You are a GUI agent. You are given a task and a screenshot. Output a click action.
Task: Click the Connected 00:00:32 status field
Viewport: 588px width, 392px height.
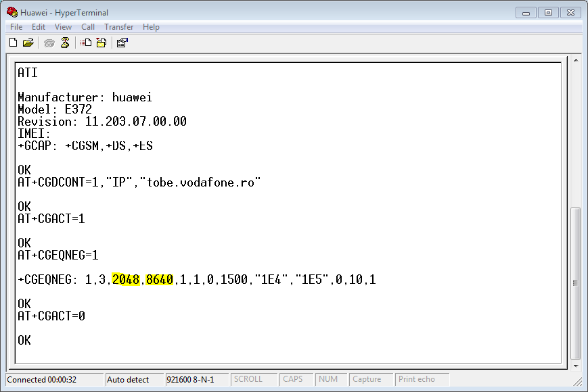click(x=55, y=380)
